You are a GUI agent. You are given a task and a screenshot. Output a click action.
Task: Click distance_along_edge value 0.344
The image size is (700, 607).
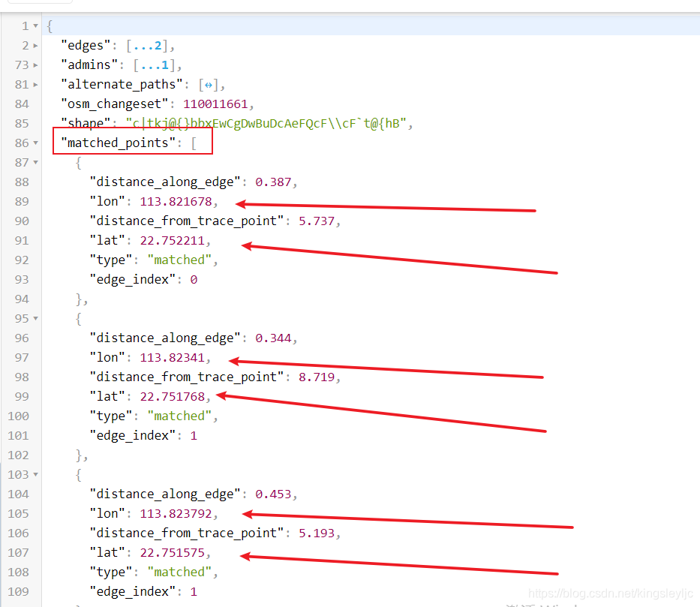pos(273,338)
